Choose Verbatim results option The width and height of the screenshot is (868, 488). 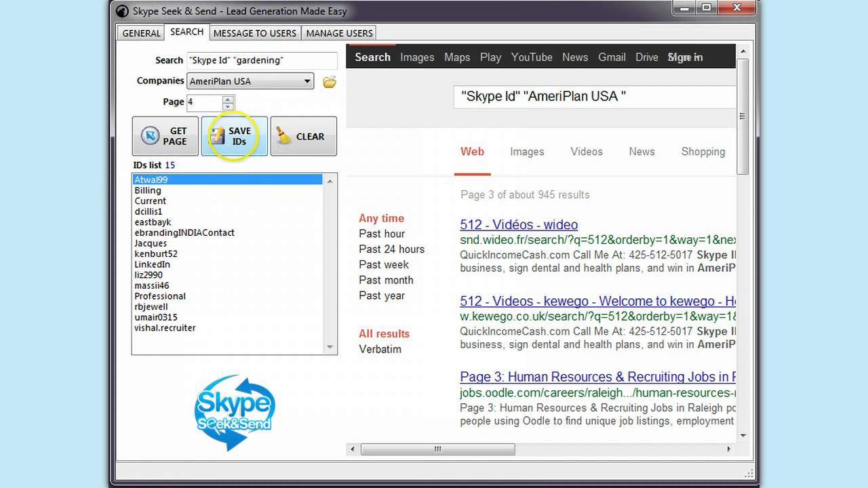[x=380, y=349]
